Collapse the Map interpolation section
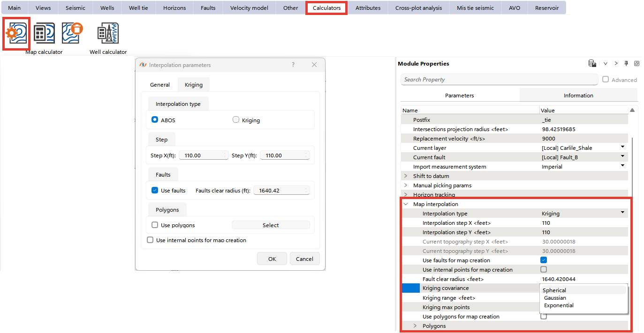The image size is (644, 333). pos(406,204)
